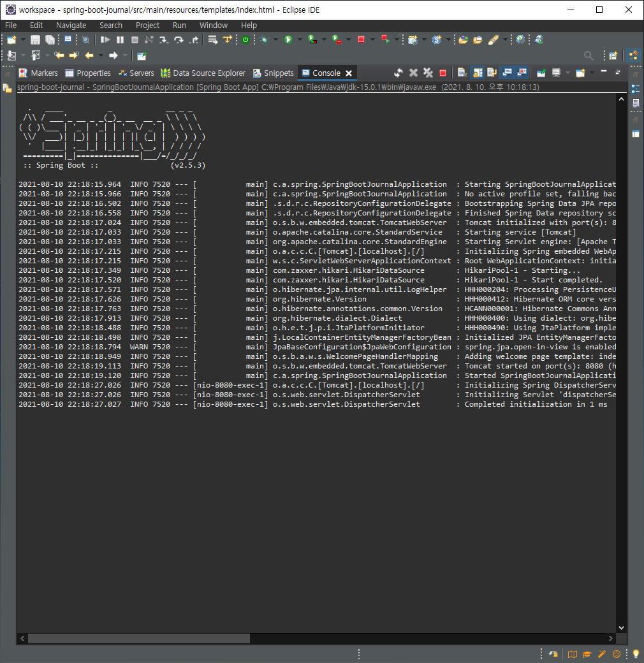Screen dimensions: 644x663
Task: Switch to the Markers tab
Action: click(38, 73)
